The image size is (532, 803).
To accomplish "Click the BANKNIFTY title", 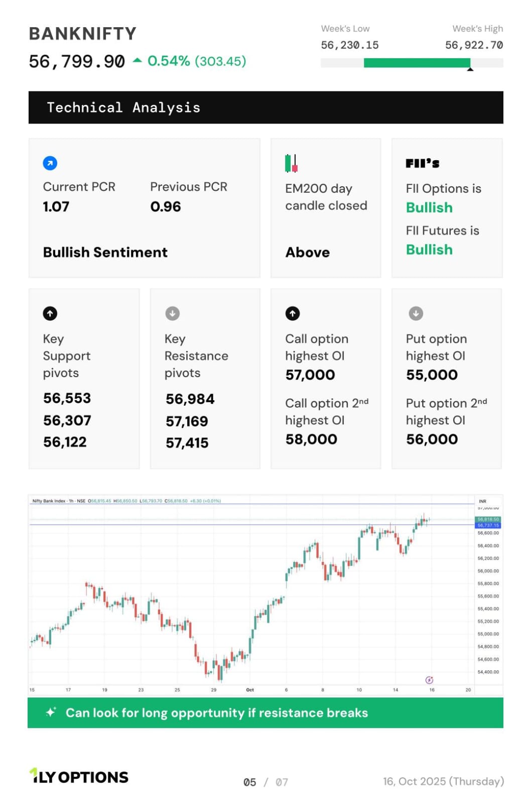I will coord(83,34).
